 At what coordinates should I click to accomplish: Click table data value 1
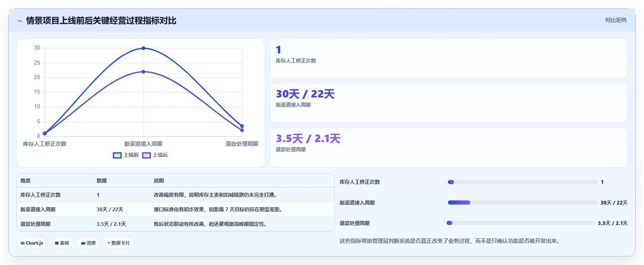click(x=98, y=195)
